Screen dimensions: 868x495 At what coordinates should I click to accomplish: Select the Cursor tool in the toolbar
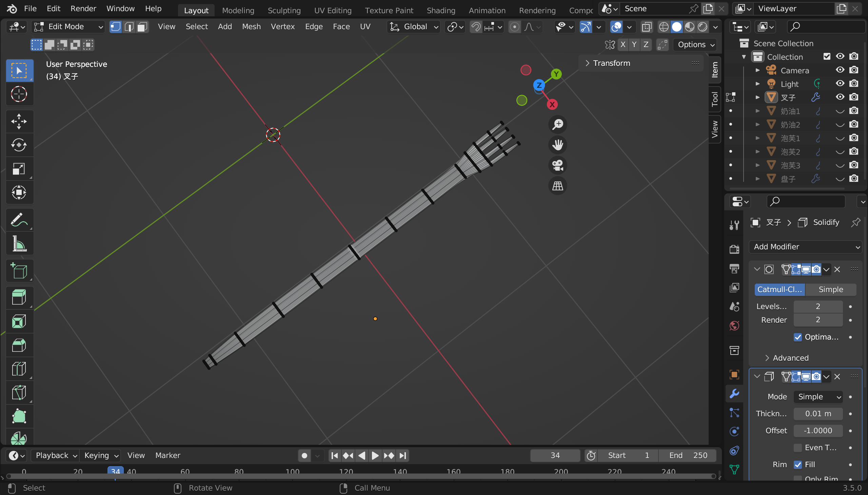click(19, 94)
